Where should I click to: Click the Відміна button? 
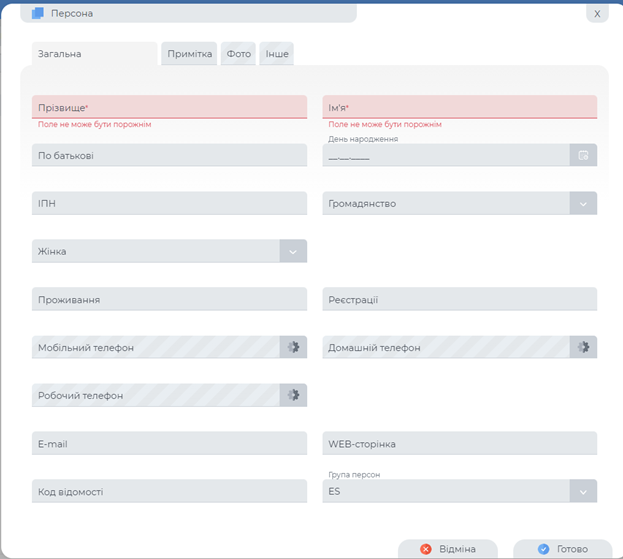tap(448, 549)
